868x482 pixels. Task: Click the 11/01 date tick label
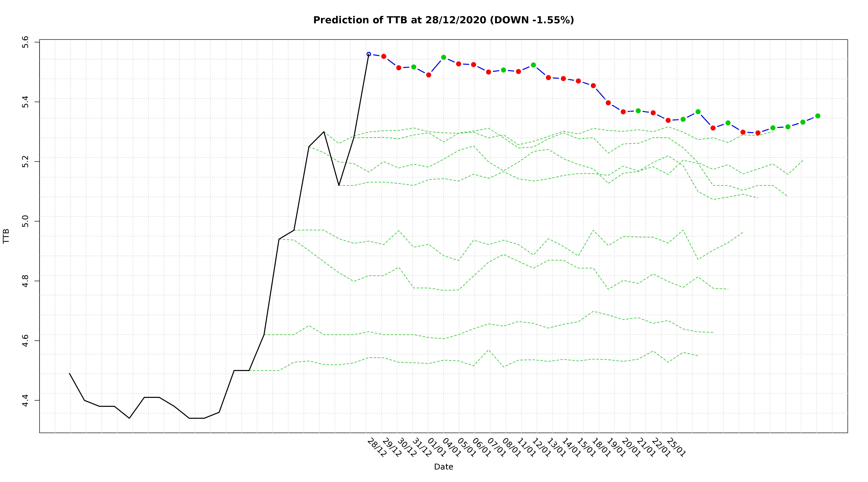[526, 448]
